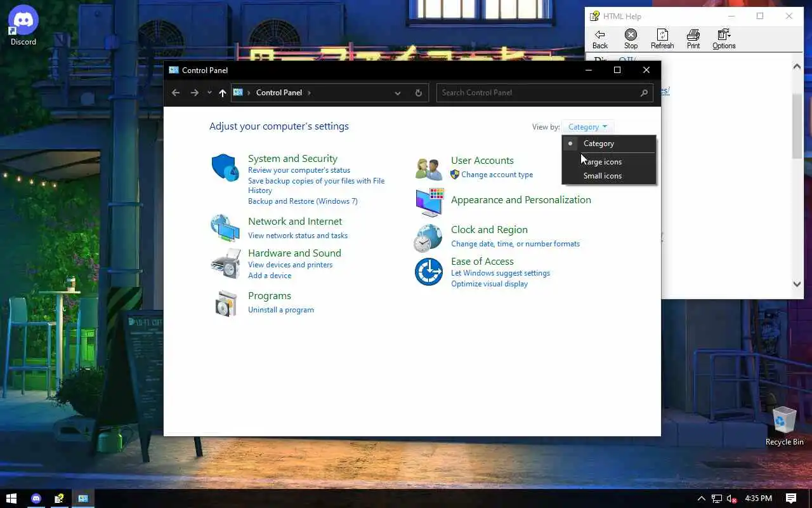
Task: Switch to Control Panel on the taskbar
Action: pyautogui.click(x=82, y=498)
